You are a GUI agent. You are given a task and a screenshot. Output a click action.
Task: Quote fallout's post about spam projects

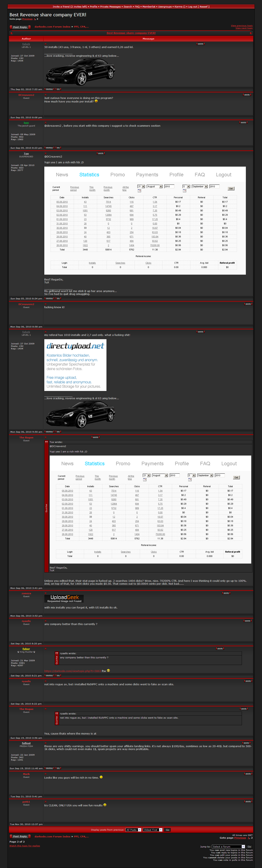tap(246, 743)
